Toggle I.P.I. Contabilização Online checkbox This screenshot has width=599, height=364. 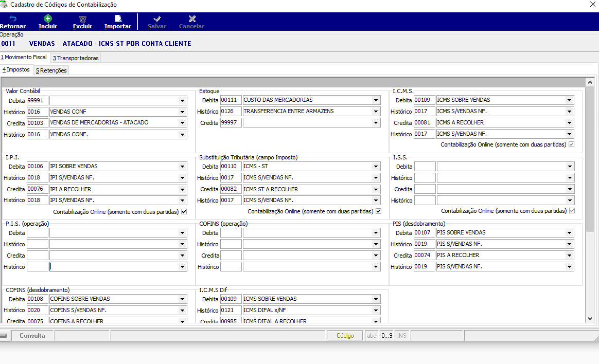coord(184,211)
